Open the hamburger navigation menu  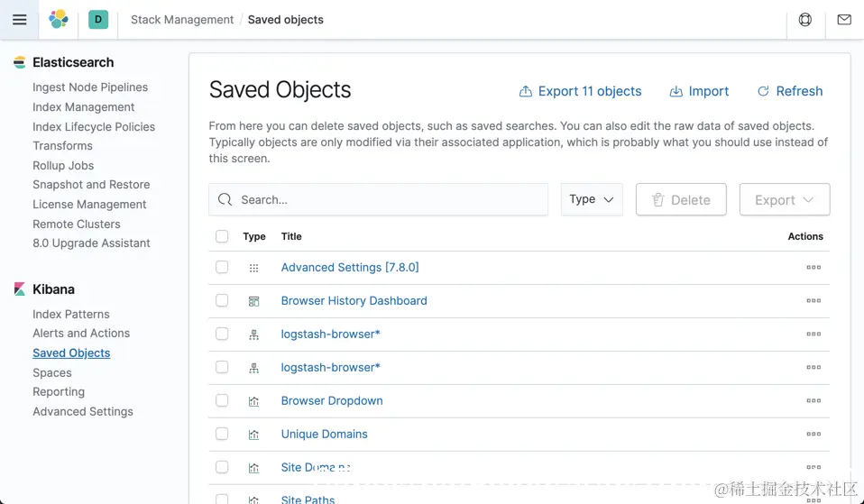click(x=19, y=20)
